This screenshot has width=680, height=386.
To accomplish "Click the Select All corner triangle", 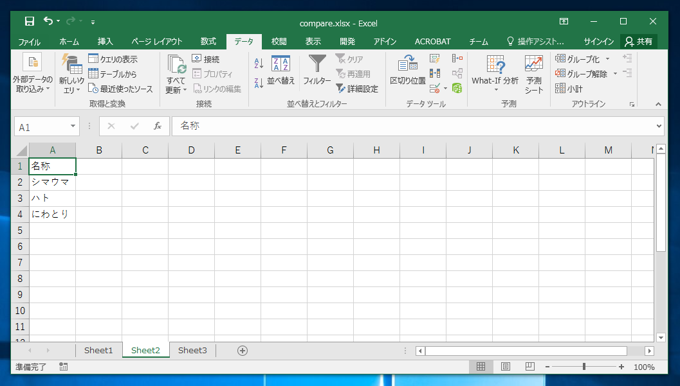I will tap(22, 150).
